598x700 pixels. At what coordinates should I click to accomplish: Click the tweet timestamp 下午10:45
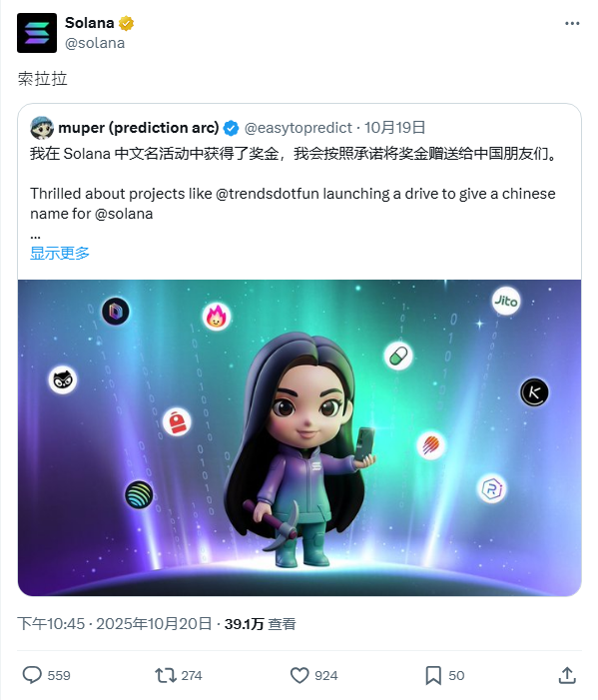(51, 624)
